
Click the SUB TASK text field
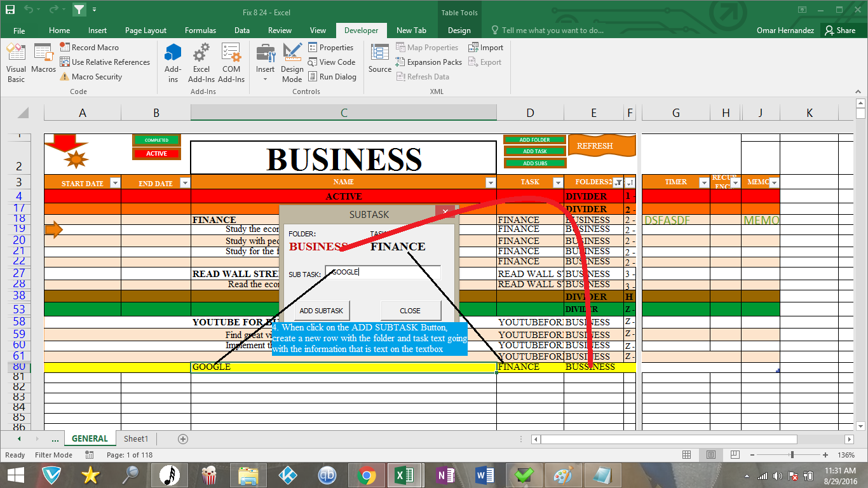click(x=383, y=273)
